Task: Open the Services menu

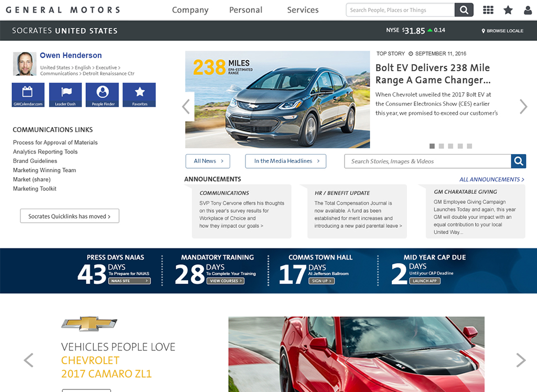Action: (303, 10)
